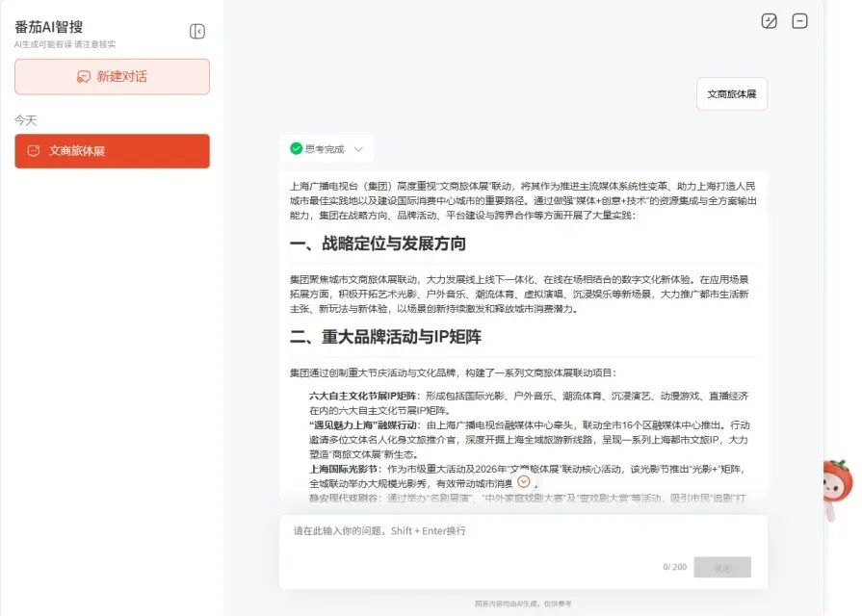This screenshot has height=616, width=862.
Task: Click heading 一、战略定位与发展方向
Action: tap(378, 244)
